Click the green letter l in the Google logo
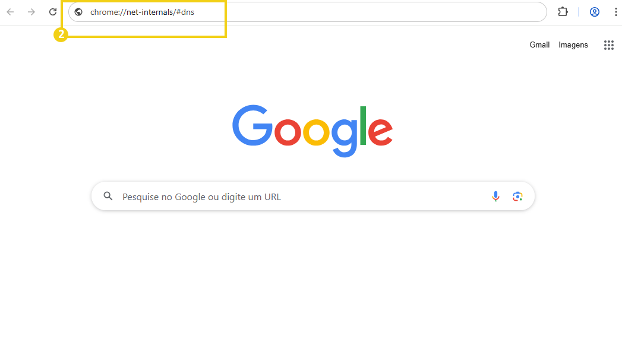The width and height of the screenshot is (622, 364). (362, 125)
